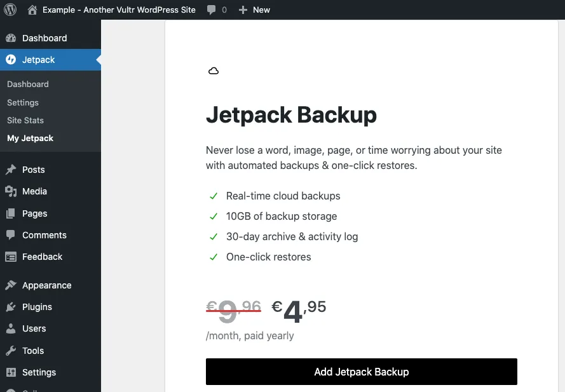This screenshot has width=565, height=392.
Task: Click the cloud icon above Jetpack Backup
Action: [x=214, y=71]
